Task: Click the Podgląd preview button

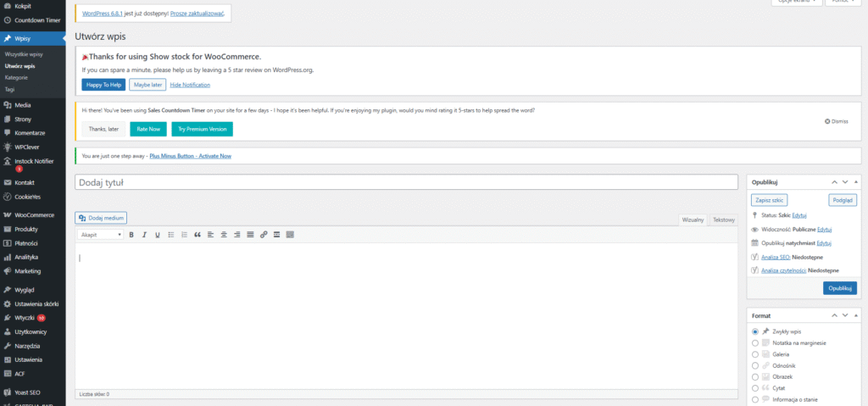Action: coord(843,199)
